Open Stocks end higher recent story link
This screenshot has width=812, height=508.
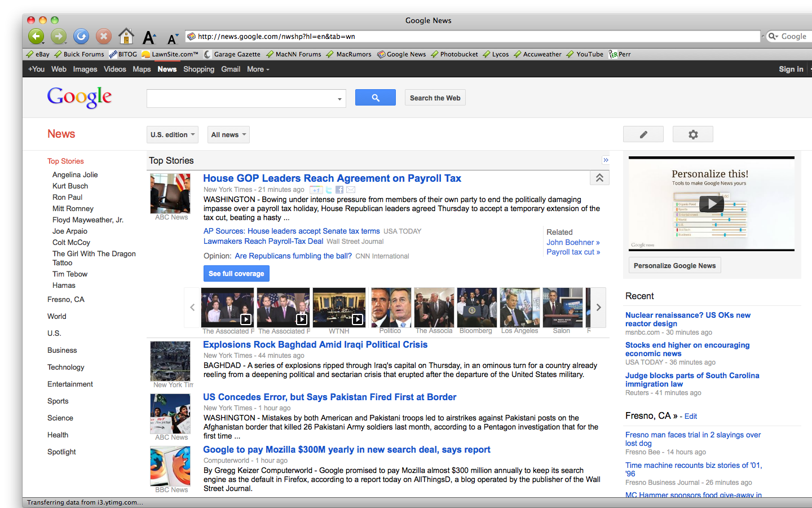click(687, 349)
